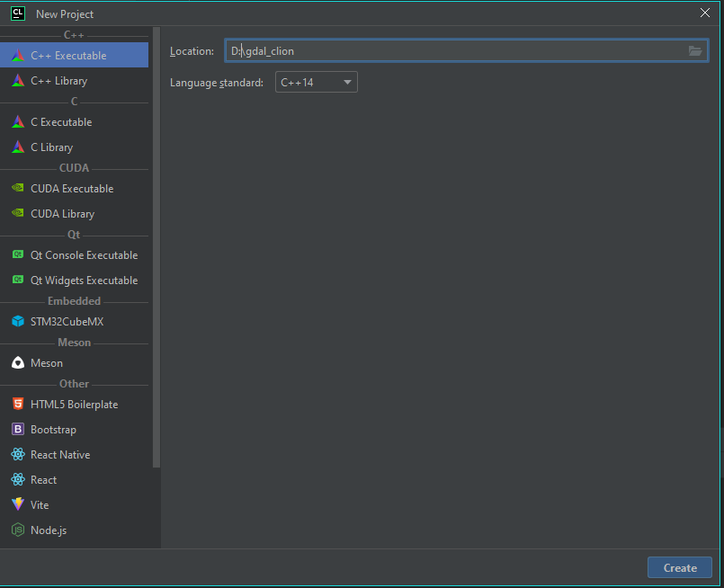Select the C++ Executable project icon
The width and height of the screenshot is (724, 588).
point(18,56)
